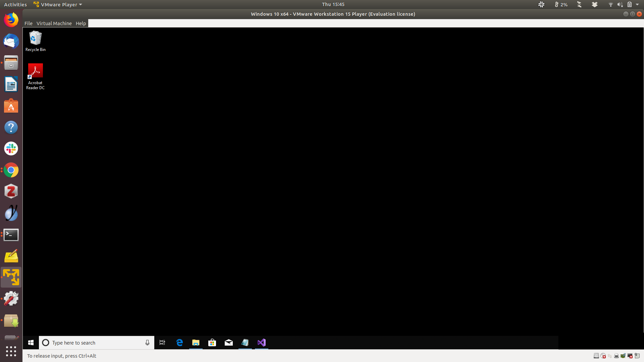Open Visual Studio from Windows taskbar
644x362 pixels.
tap(262, 343)
